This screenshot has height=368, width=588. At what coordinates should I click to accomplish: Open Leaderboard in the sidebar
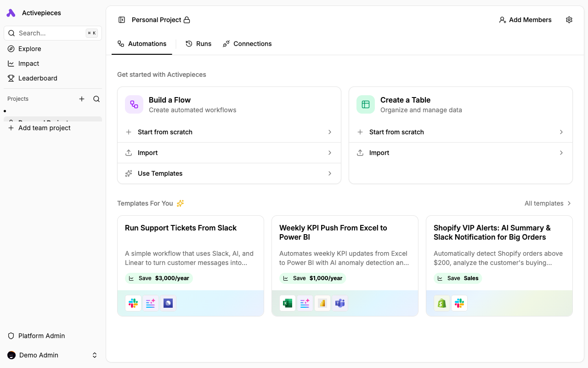53,78
